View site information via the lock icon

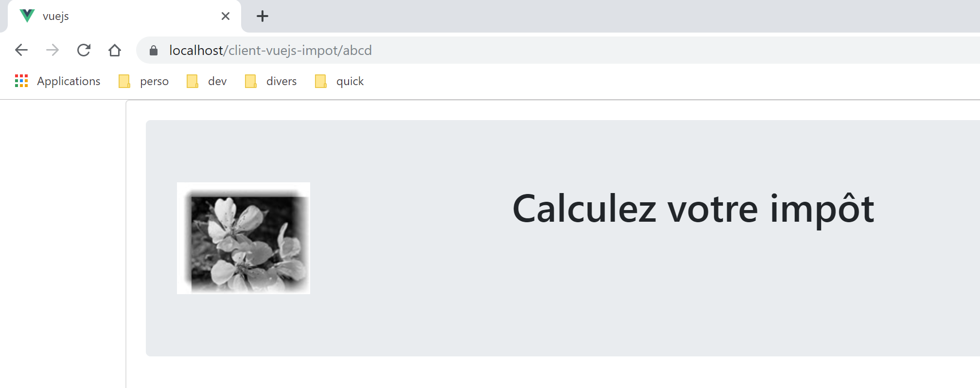(x=154, y=51)
